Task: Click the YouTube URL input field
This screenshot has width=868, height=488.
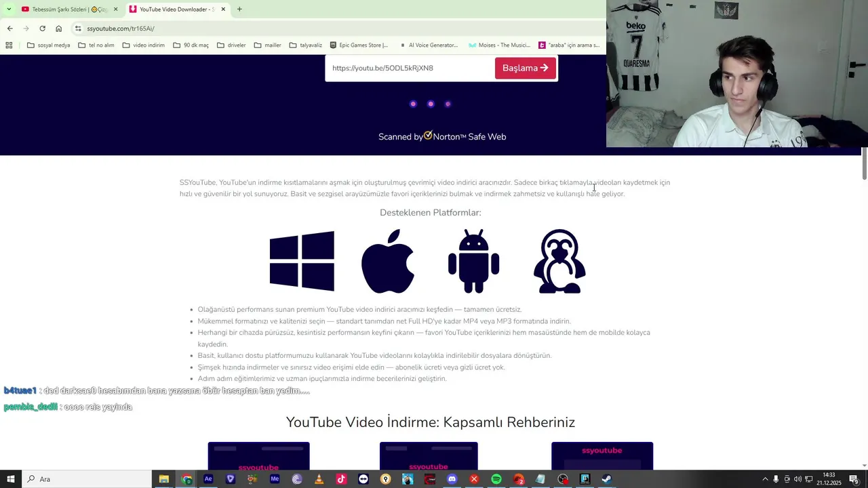Action: [x=410, y=68]
